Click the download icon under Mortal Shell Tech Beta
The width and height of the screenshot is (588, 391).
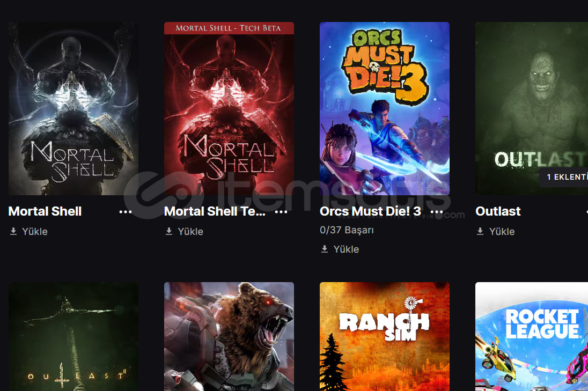pos(169,231)
